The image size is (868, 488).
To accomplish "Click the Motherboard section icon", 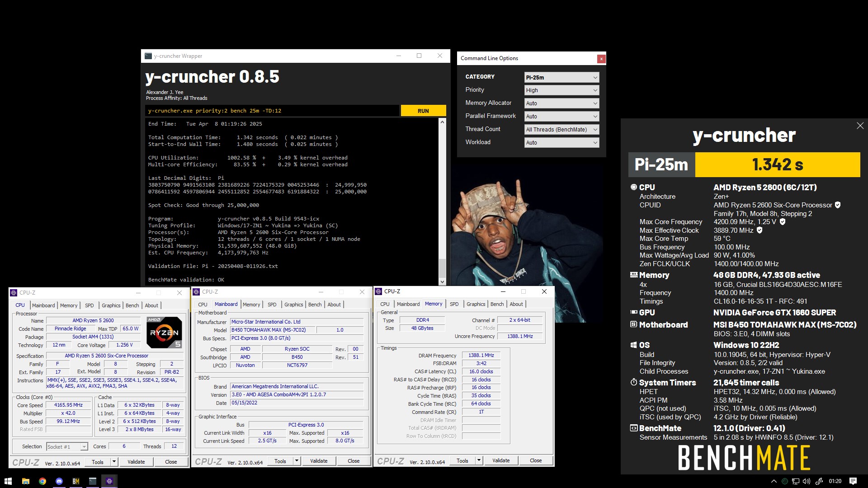I will pos(634,324).
